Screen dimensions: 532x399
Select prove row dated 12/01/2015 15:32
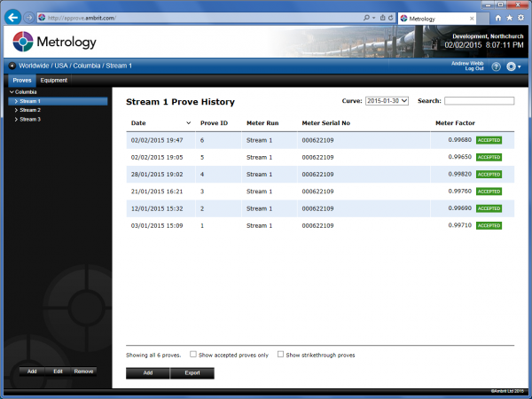pos(320,208)
